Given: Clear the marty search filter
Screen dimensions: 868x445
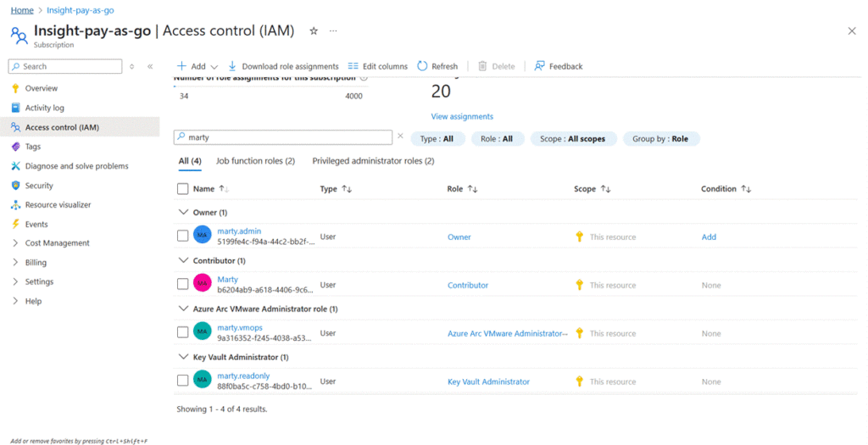Looking at the screenshot, I should point(400,136).
